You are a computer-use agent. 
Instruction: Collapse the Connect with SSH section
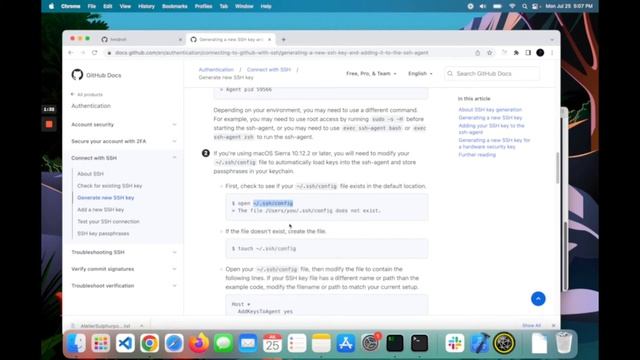point(174,158)
